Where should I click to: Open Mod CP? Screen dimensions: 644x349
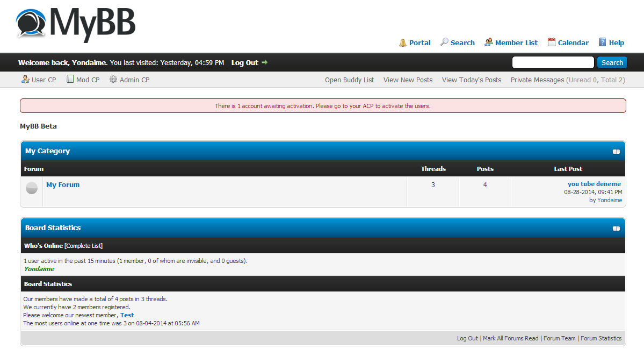(x=88, y=80)
